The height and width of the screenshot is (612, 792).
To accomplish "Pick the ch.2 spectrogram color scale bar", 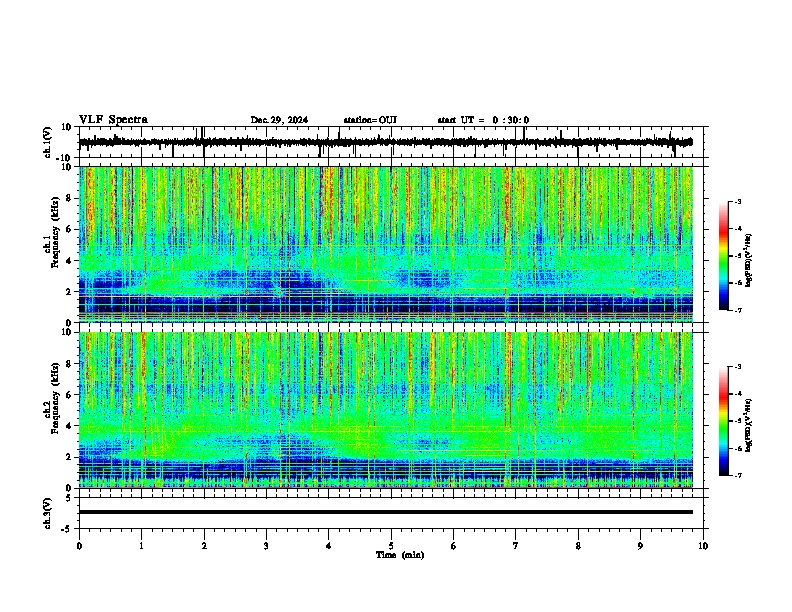I will 724,421.
